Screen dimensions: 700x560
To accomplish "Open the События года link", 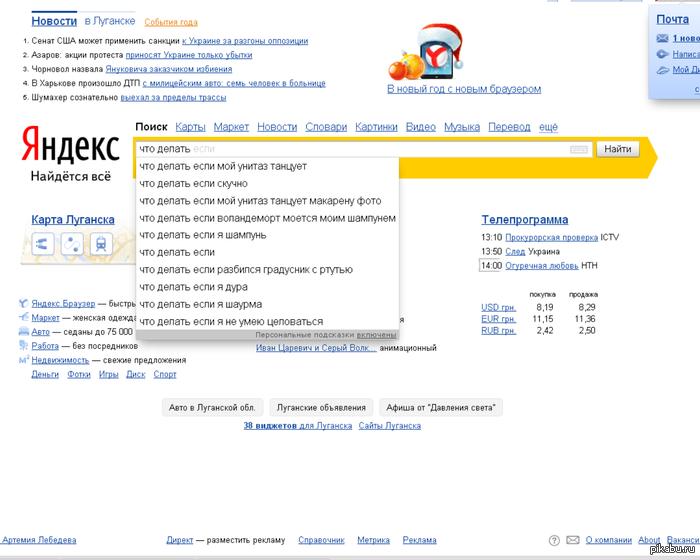I will [x=171, y=22].
